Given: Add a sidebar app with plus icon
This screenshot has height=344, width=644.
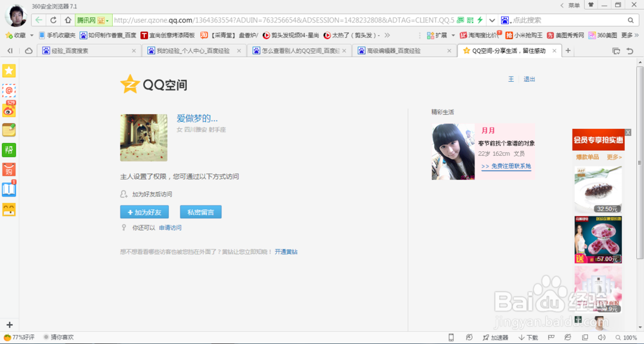Looking at the screenshot, I should pyautogui.click(x=10, y=325).
